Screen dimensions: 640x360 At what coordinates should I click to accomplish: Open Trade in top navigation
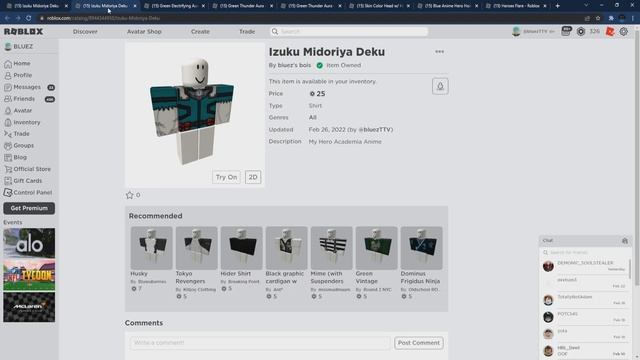247,31
